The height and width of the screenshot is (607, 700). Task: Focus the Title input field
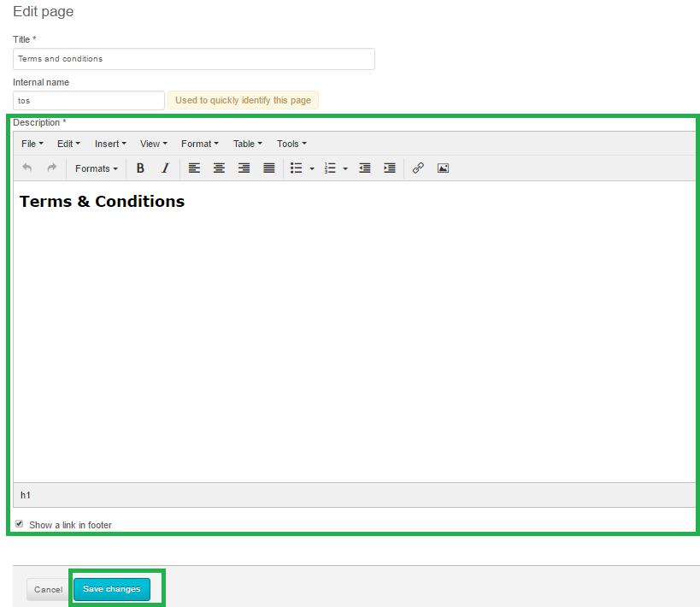coord(194,59)
